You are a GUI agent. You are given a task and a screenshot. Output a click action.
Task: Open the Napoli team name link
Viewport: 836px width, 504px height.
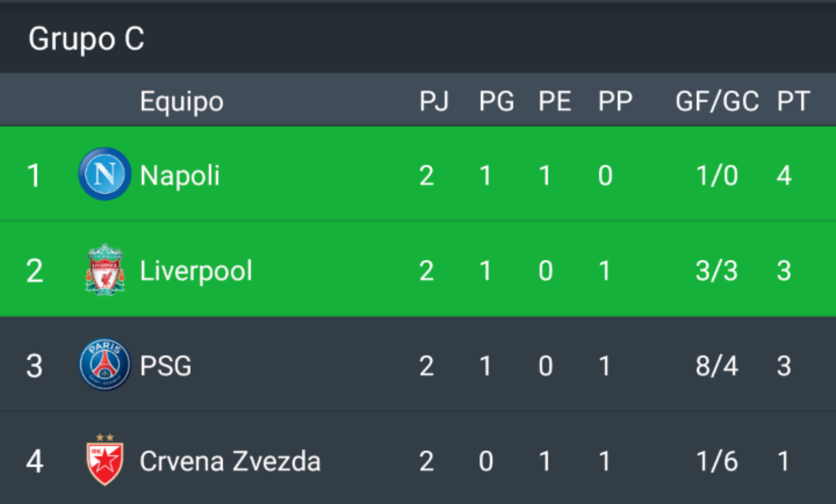click(180, 176)
